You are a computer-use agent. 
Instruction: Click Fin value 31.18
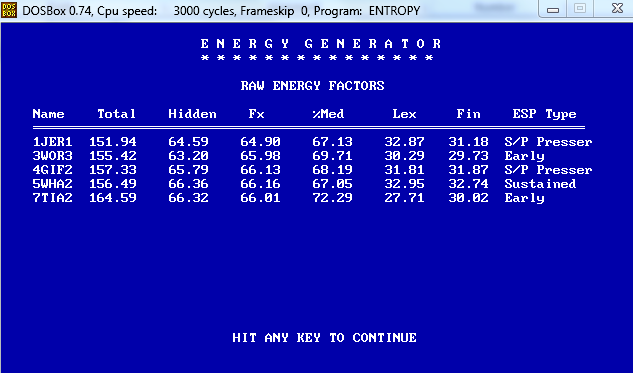(x=468, y=142)
